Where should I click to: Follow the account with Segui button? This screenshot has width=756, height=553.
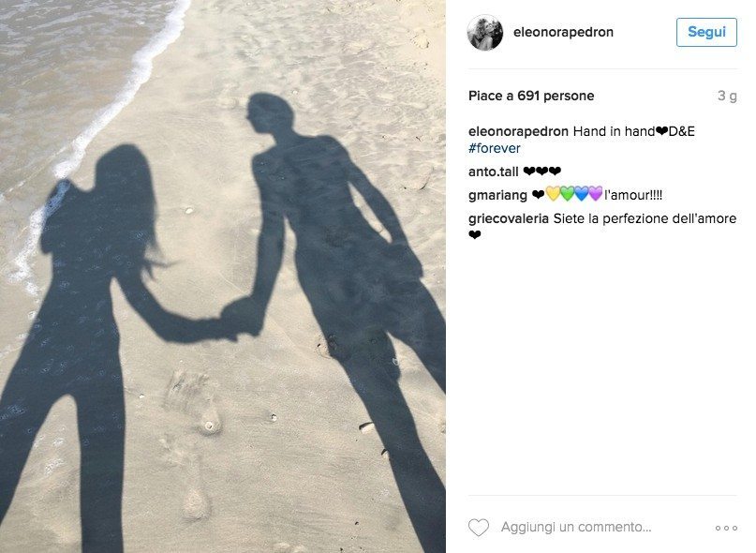(x=706, y=32)
